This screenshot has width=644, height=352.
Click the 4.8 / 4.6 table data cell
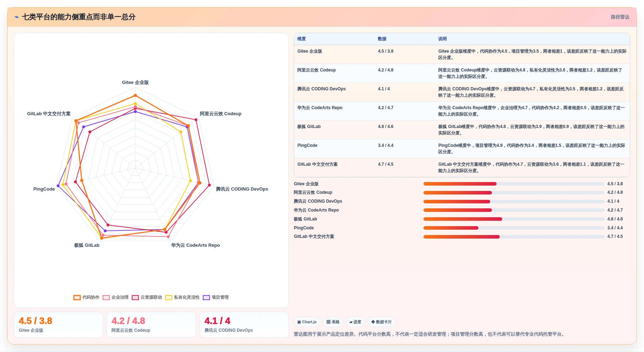click(x=385, y=127)
